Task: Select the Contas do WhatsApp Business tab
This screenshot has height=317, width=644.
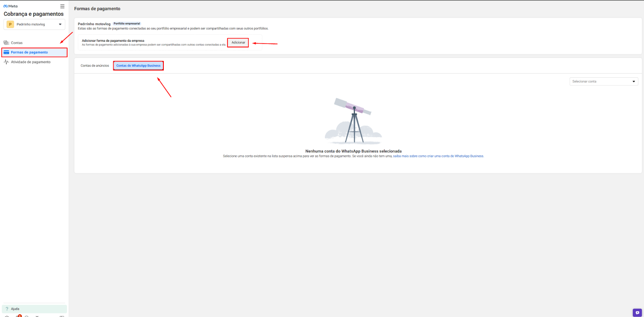Action: click(138, 66)
